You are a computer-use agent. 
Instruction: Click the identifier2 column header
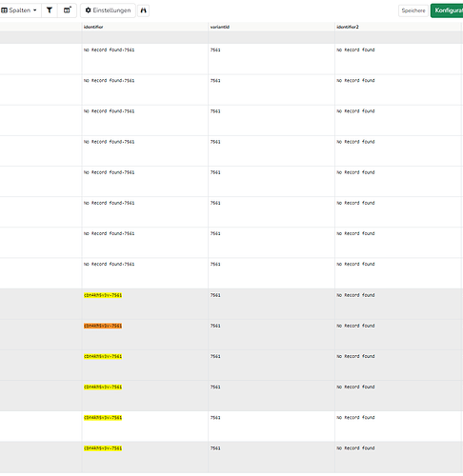(348, 27)
